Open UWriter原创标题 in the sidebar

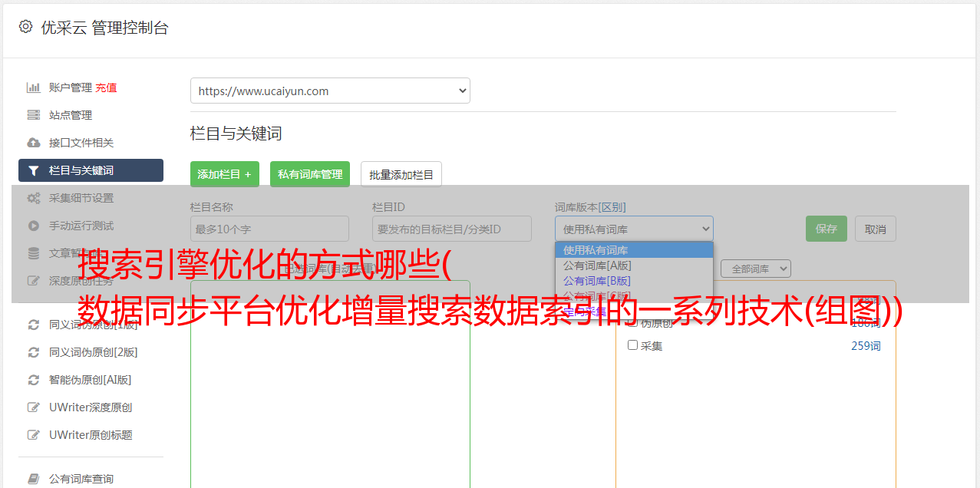coord(91,435)
